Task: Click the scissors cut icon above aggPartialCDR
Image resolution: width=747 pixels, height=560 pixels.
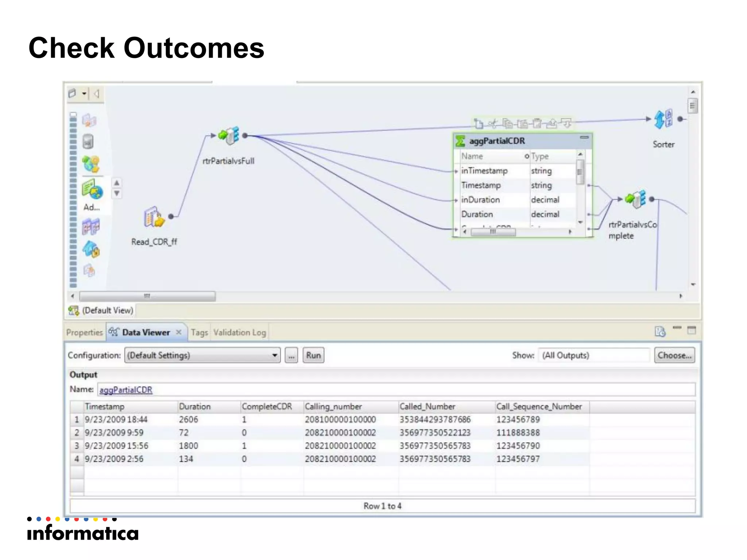Action: tap(493, 124)
